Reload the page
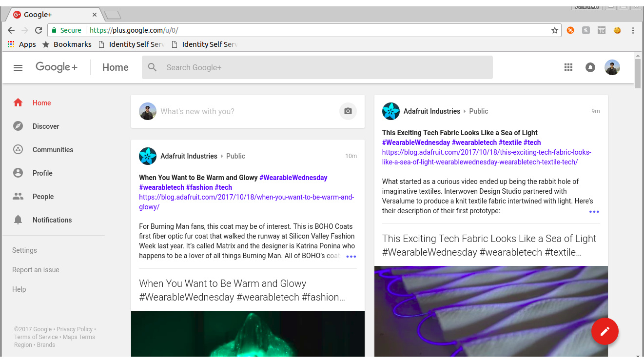 pos(38,30)
